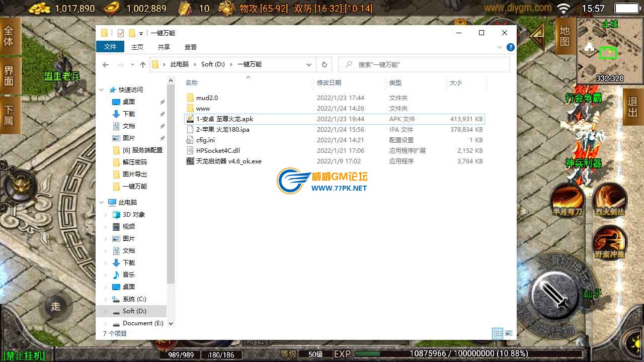Click the 禁止挂机 label
The width and height of the screenshot is (644, 362).
point(24,356)
